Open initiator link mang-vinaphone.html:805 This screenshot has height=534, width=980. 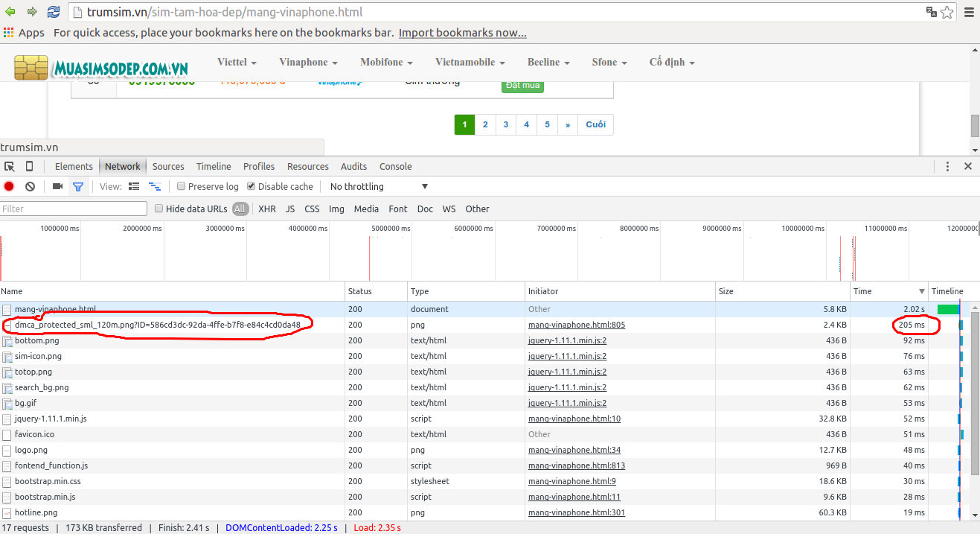577,325
